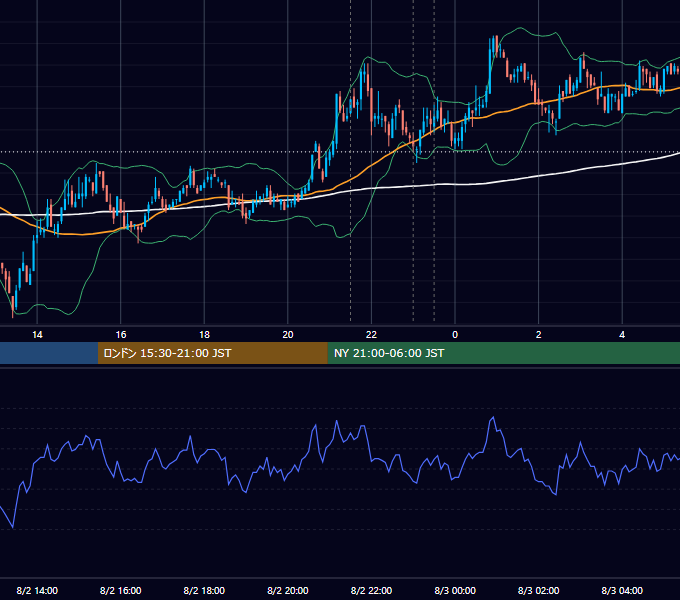Click the '8/2 14:00' date label
The height and width of the screenshot is (600, 680).
point(37,590)
